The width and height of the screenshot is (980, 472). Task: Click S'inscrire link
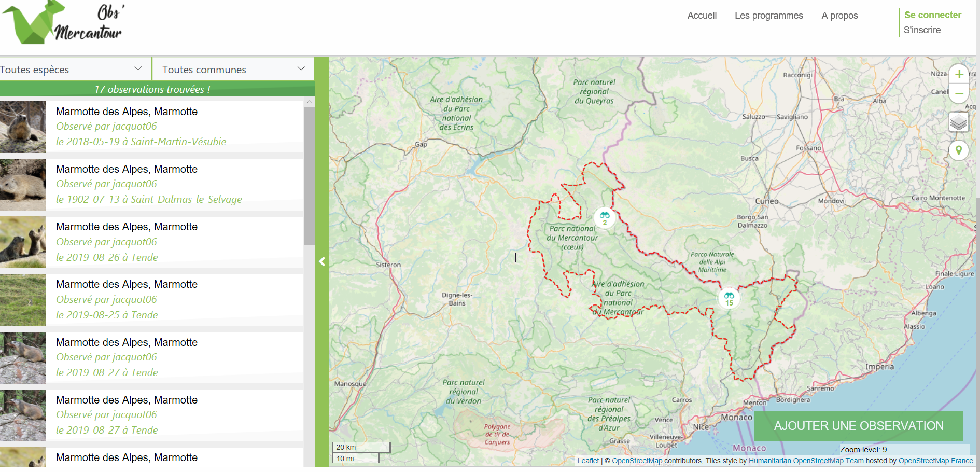click(x=922, y=30)
